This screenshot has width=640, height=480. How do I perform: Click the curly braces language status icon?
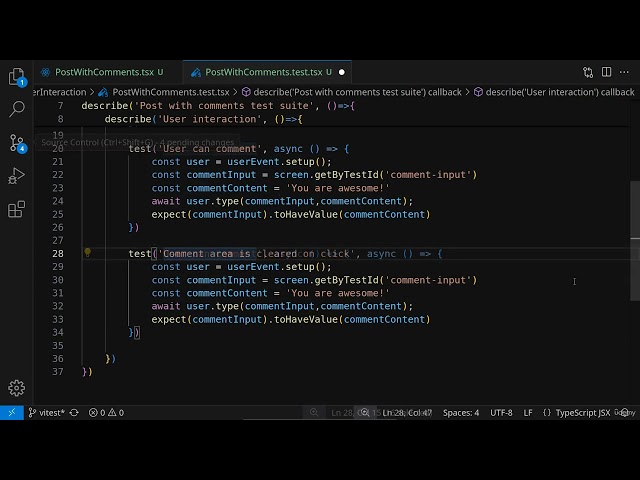[547, 413]
